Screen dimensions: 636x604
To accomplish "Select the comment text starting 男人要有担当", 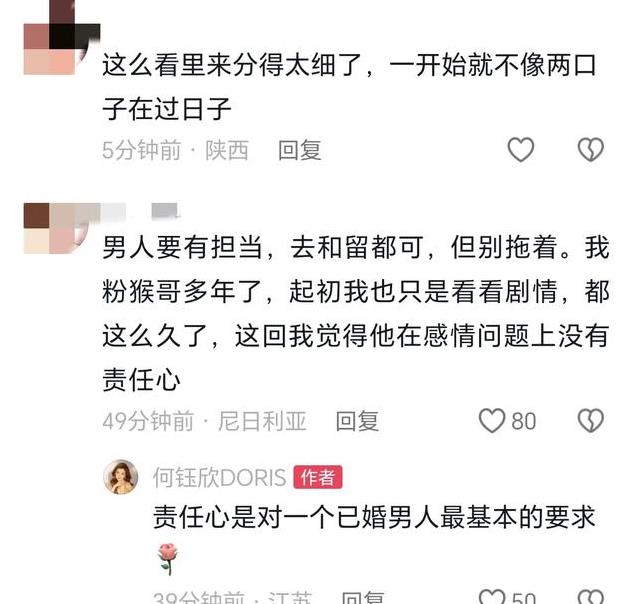I will point(356,313).
